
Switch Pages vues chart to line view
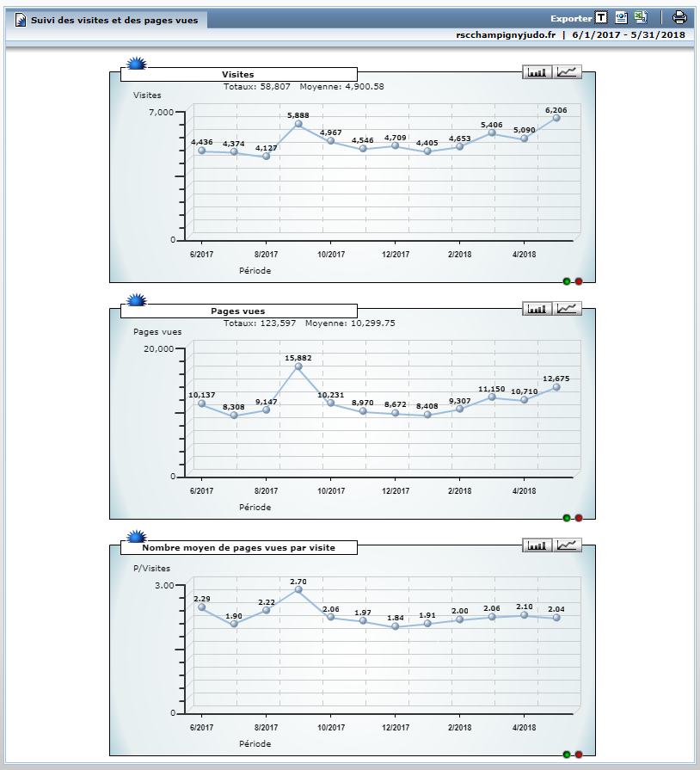pyautogui.click(x=567, y=309)
